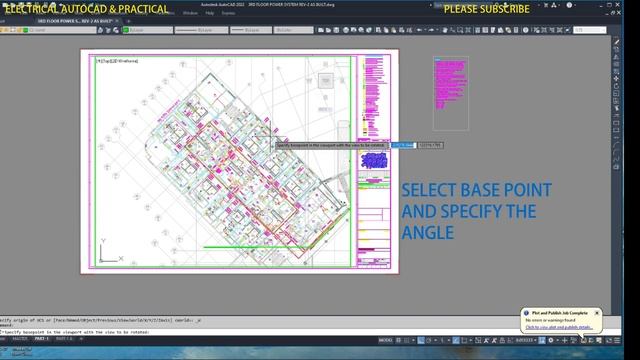Switch to the MASTER layout tab

tap(20, 339)
